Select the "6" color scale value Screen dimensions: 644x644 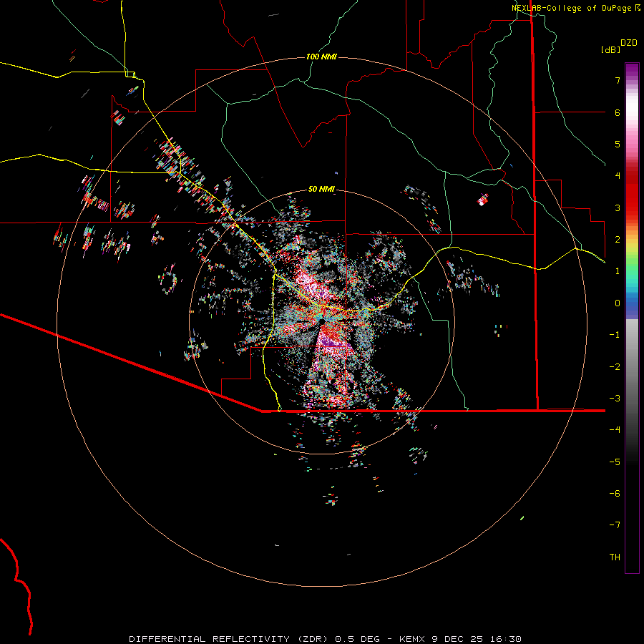[x=618, y=112]
